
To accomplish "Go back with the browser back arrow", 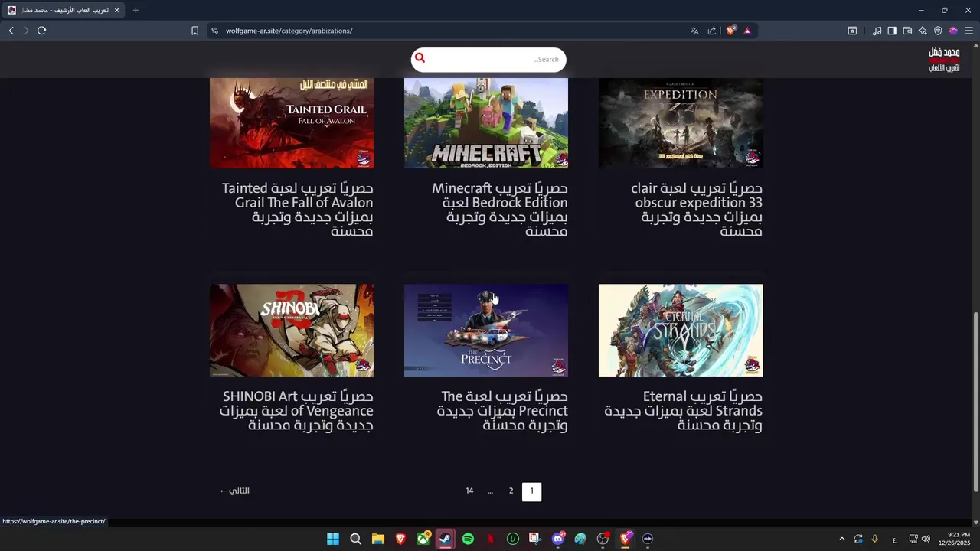I will coord(11,31).
